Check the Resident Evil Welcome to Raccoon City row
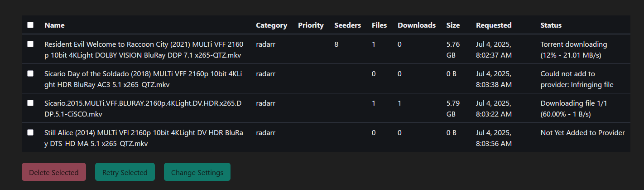 pos(30,44)
